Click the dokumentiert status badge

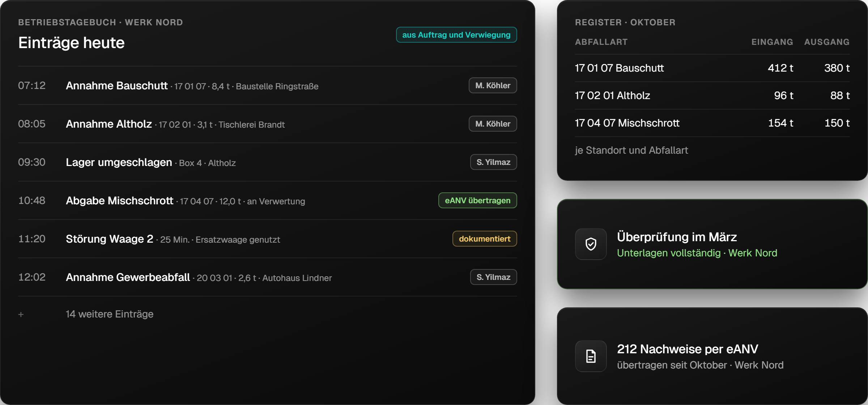tap(485, 239)
